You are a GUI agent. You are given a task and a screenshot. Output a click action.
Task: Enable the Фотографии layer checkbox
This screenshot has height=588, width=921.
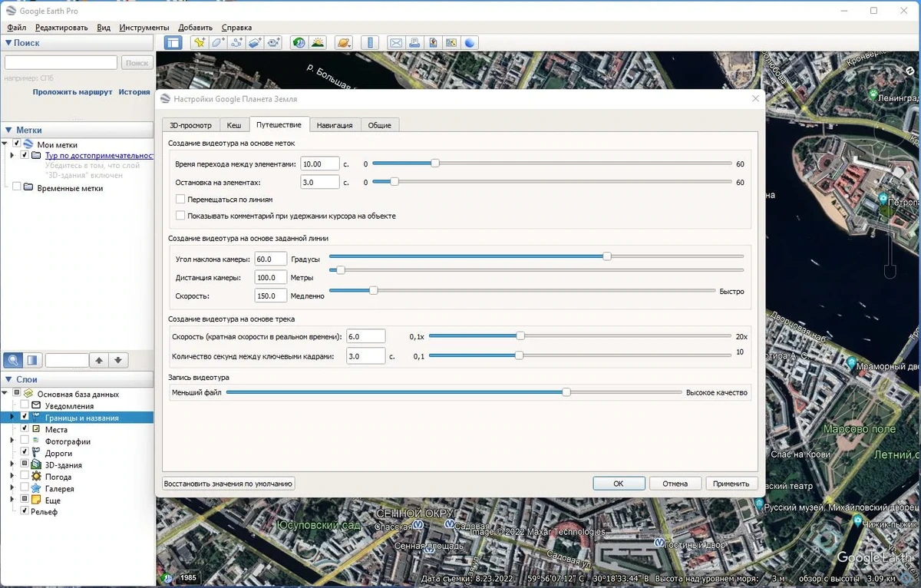[25, 441]
